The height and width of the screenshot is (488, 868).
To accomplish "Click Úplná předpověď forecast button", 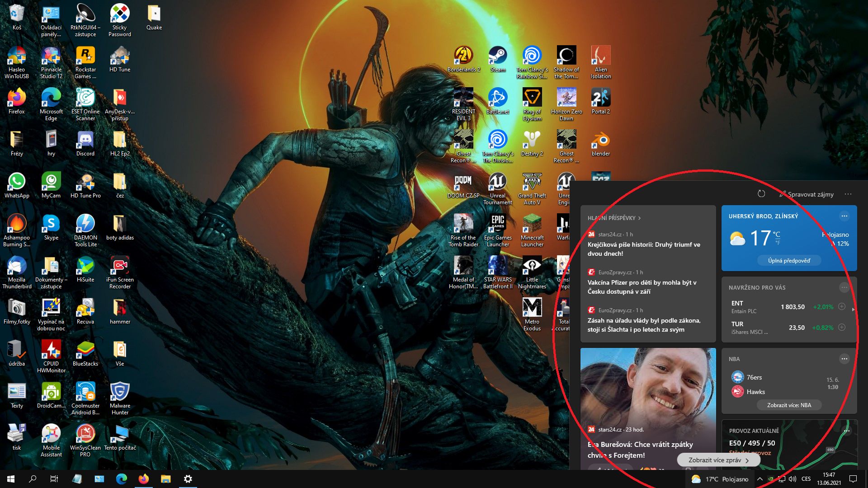I will pos(789,261).
